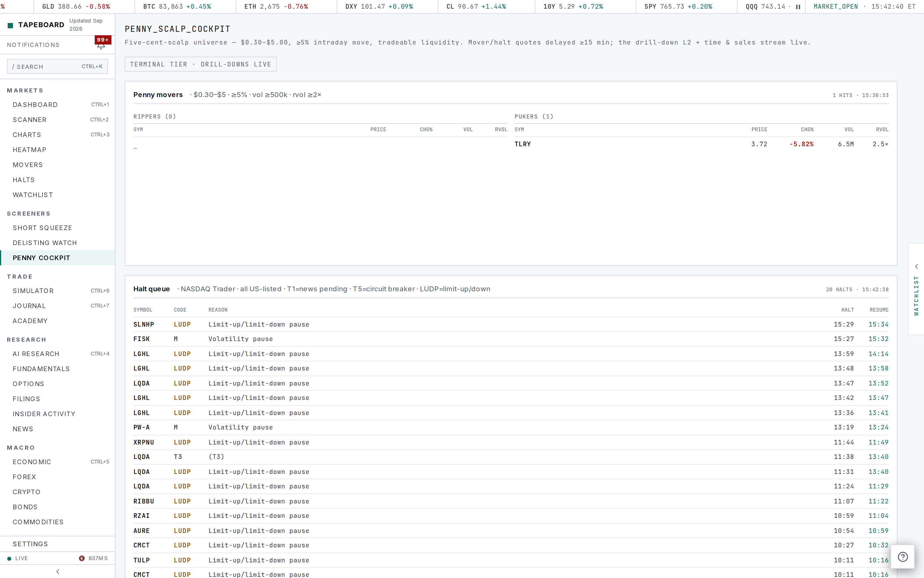
Task: Open Dashboard from the Markets menu
Action: point(58,105)
